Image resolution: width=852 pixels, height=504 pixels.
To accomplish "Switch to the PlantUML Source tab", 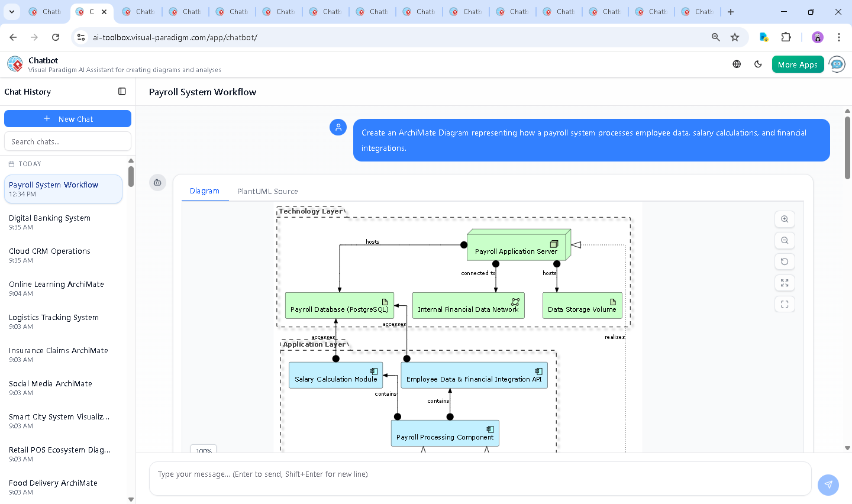I will tap(267, 191).
